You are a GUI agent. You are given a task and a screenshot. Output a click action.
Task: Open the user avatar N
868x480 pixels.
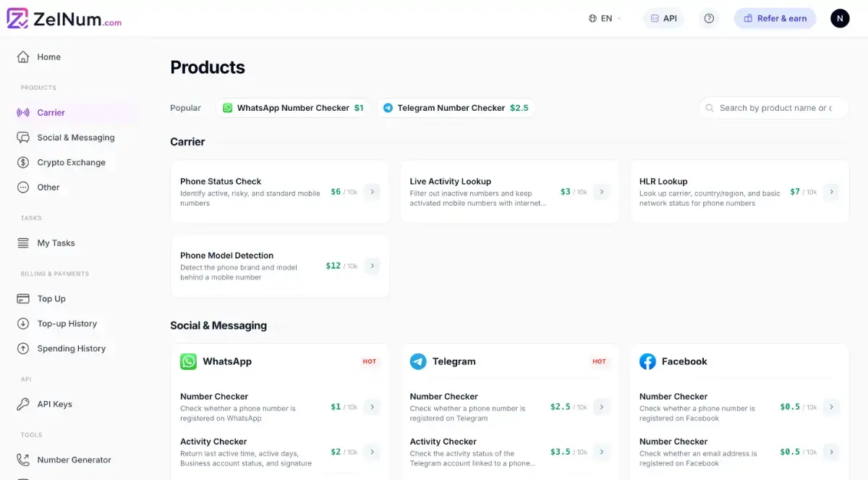(x=840, y=19)
